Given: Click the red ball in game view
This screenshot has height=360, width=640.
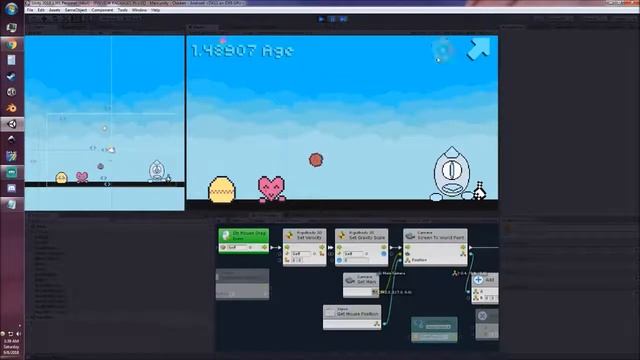Looking at the screenshot, I should (316, 160).
